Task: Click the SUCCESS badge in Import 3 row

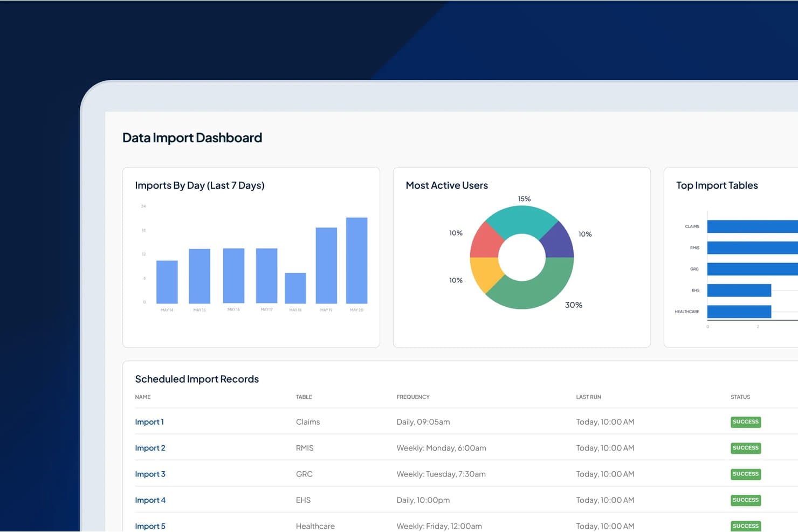Action: pos(746,474)
